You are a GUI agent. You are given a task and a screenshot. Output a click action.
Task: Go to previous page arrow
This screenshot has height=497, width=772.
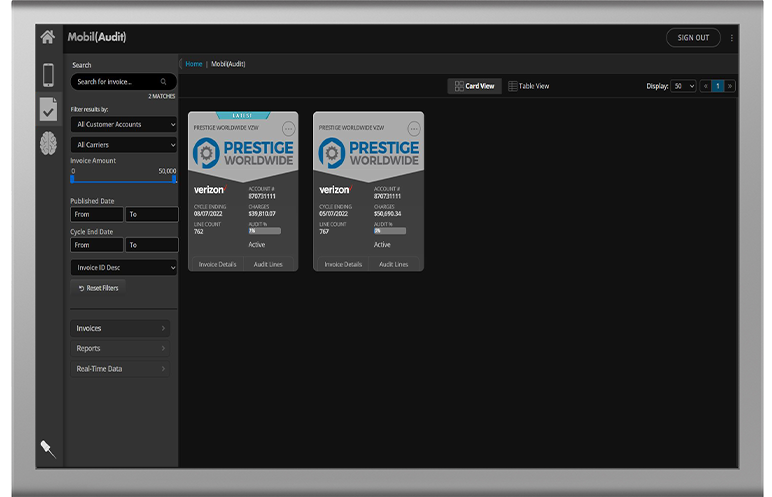tap(706, 86)
